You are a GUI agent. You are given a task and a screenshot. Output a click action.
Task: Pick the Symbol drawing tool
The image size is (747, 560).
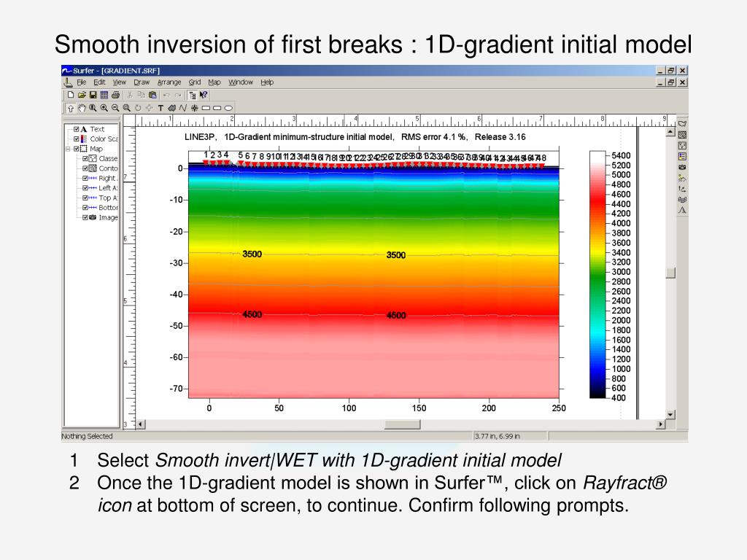[194, 108]
